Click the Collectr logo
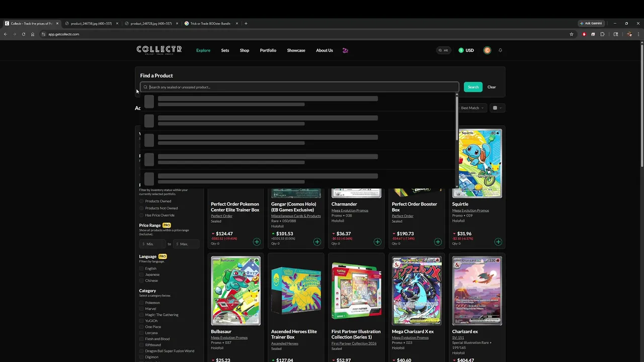Viewport: 644px width, 362px height. (x=159, y=50)
